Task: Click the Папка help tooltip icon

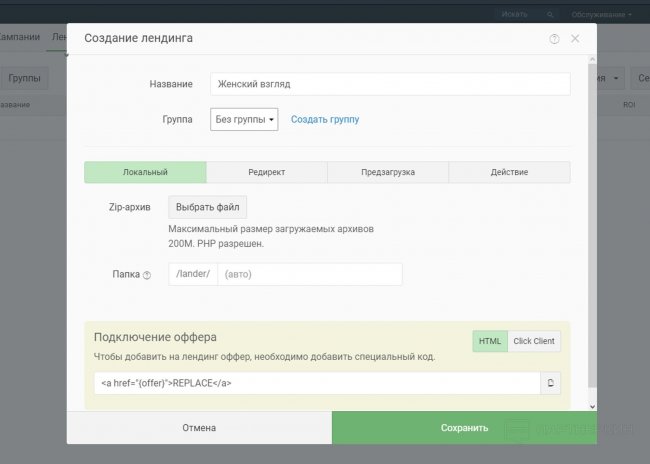Action: coord(147,275)
